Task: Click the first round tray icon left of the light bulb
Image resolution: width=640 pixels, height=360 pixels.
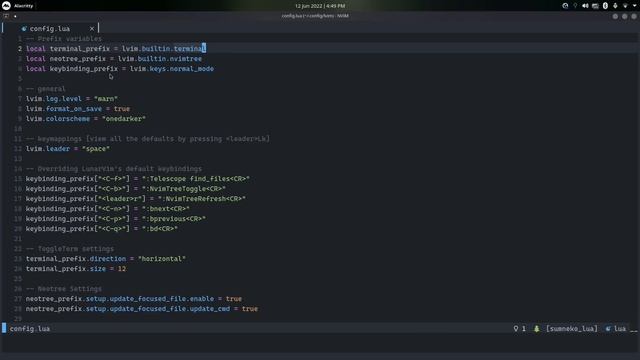Action: [x=565, y=6]
